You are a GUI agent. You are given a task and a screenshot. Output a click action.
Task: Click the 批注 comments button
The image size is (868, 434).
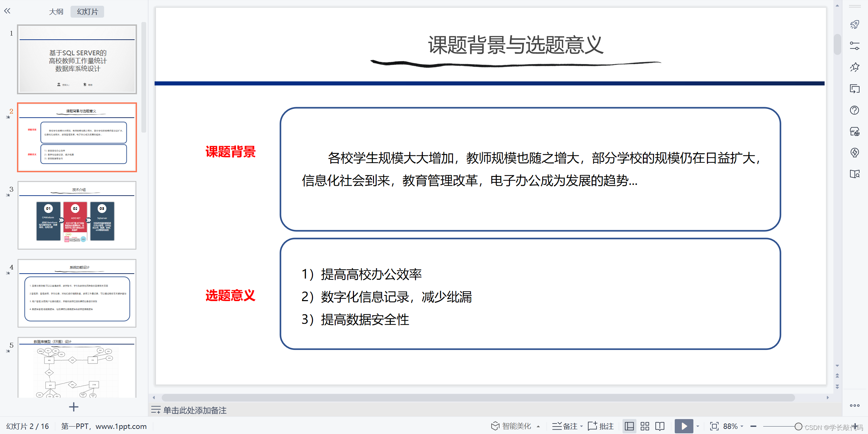[601, 426]
